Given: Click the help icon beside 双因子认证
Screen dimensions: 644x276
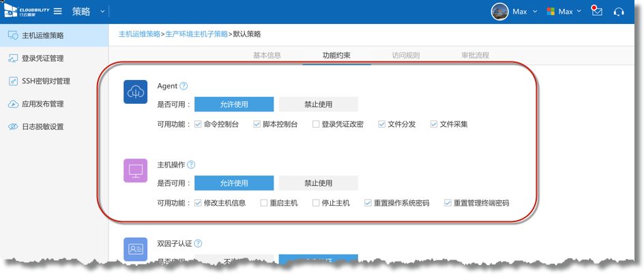Looking at the screenshot, I should (x=198, y=243).
